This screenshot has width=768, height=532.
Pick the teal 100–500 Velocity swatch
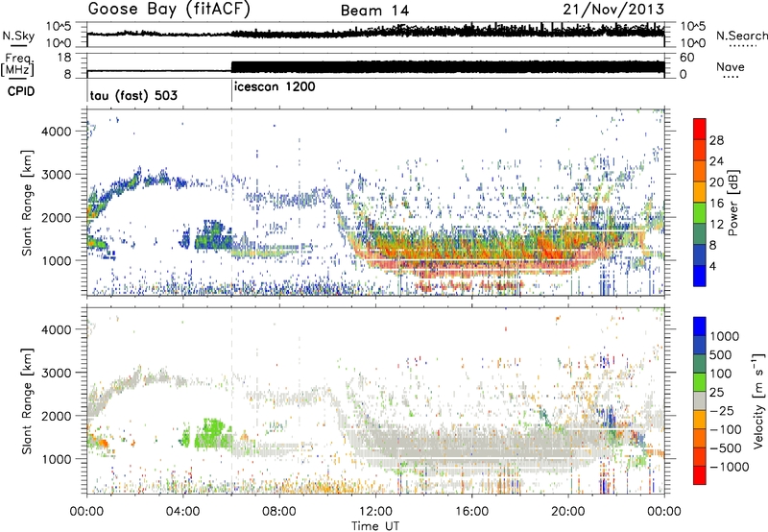700,364
